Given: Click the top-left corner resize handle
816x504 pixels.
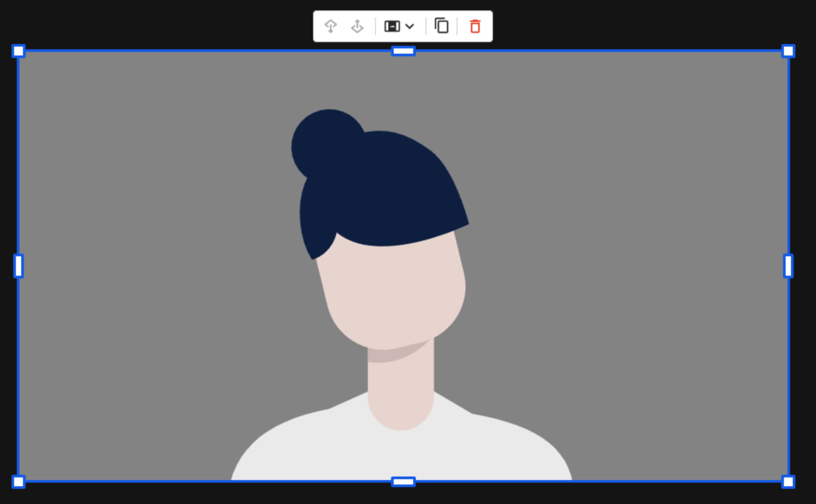Looking at the screenshot, I should point(18,51).
